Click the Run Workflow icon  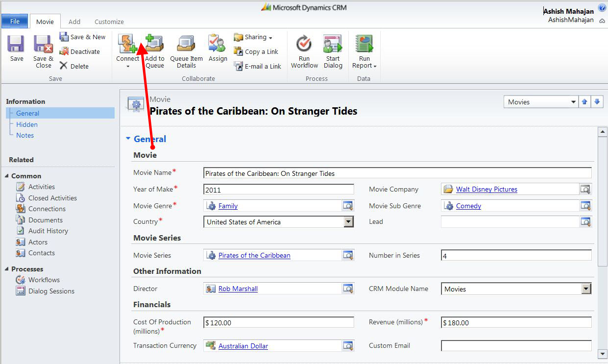[304, 44]
